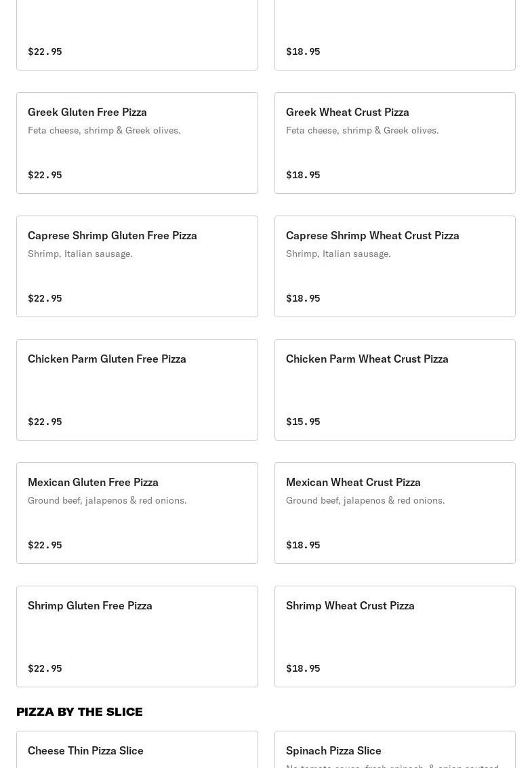The width and height of the screenshot is (532, 768).
Task: Choose the Spinach Pizza Slice item
Action: 333,750
